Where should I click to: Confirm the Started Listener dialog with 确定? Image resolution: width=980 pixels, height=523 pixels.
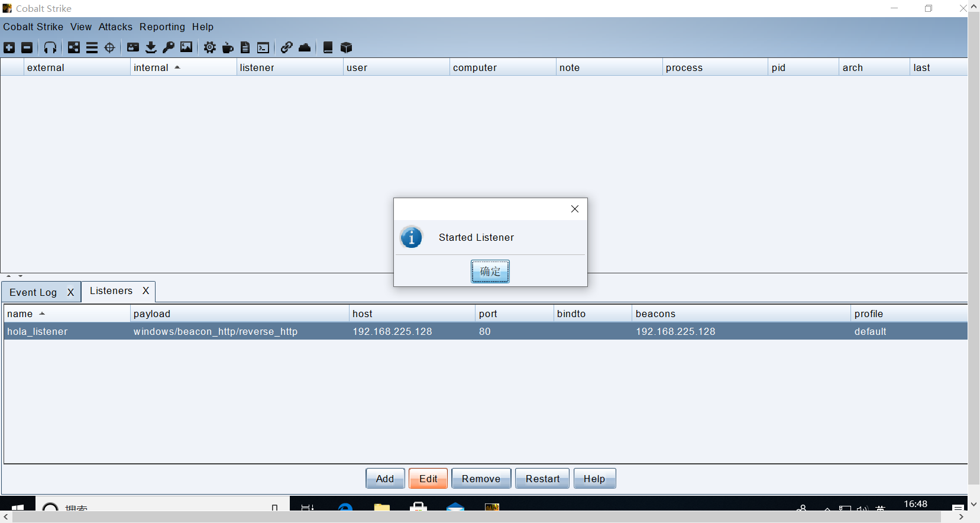490,272
